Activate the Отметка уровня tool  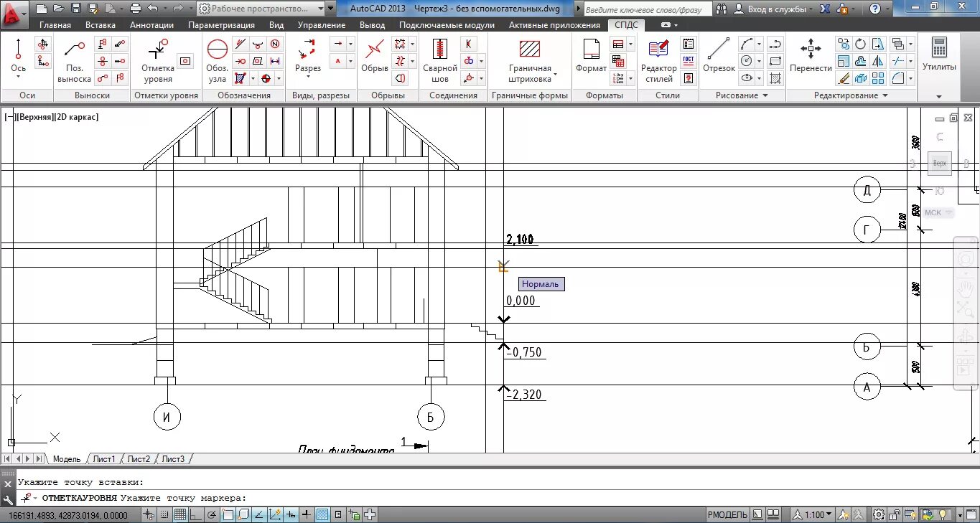(x=157, y=61)
